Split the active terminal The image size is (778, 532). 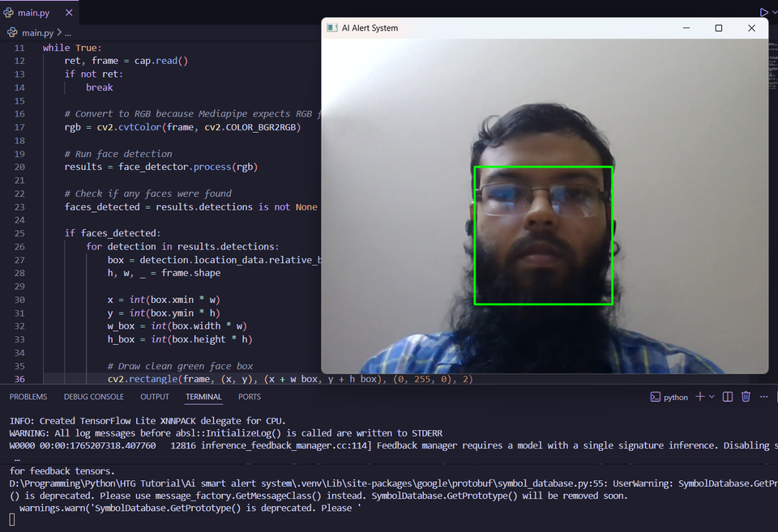[727, 397]
